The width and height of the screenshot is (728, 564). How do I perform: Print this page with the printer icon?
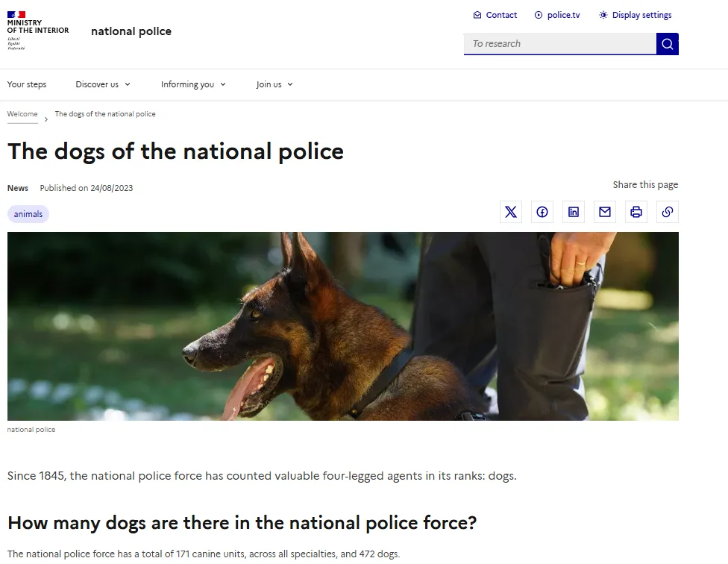click(636, 212)
